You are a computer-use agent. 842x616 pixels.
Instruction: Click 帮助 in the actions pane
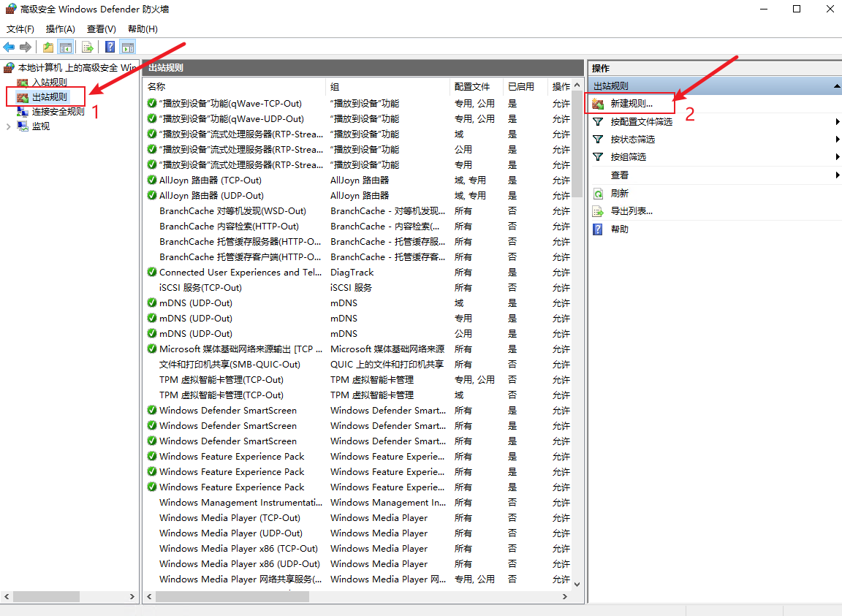[620, 229]
